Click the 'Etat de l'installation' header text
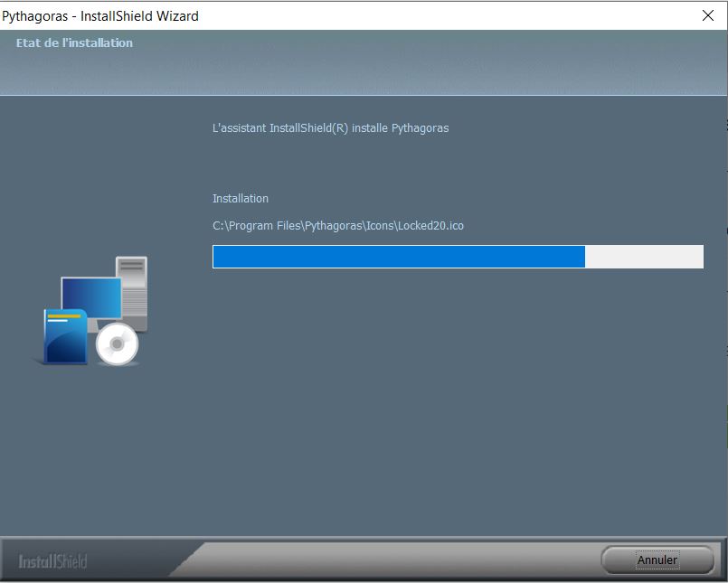 tap(74, 42)
